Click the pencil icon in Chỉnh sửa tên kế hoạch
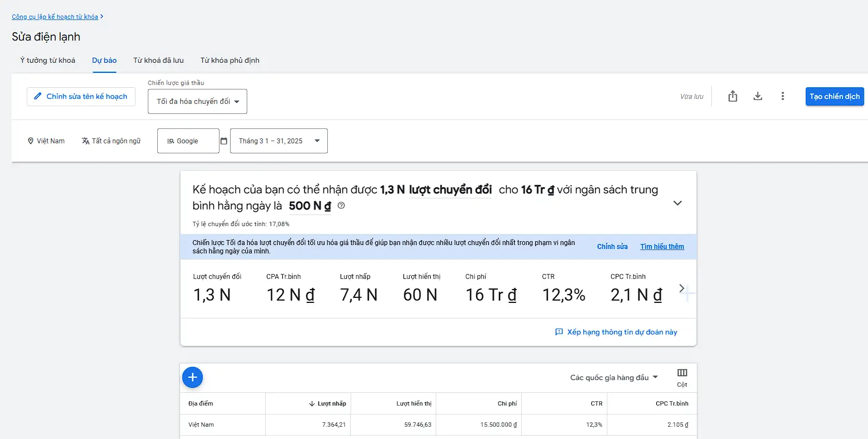 pos(38,96)
